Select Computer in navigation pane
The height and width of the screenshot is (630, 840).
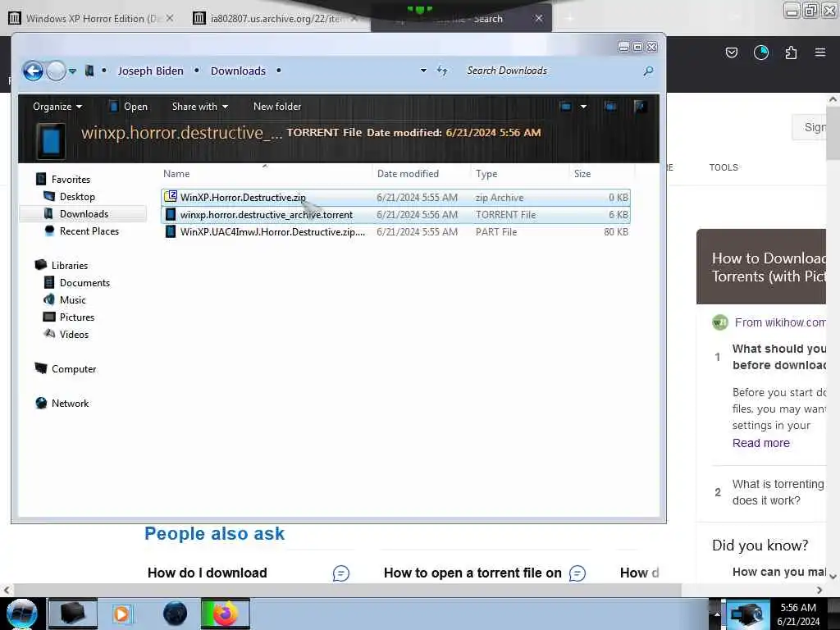click(x=73, y=368)
